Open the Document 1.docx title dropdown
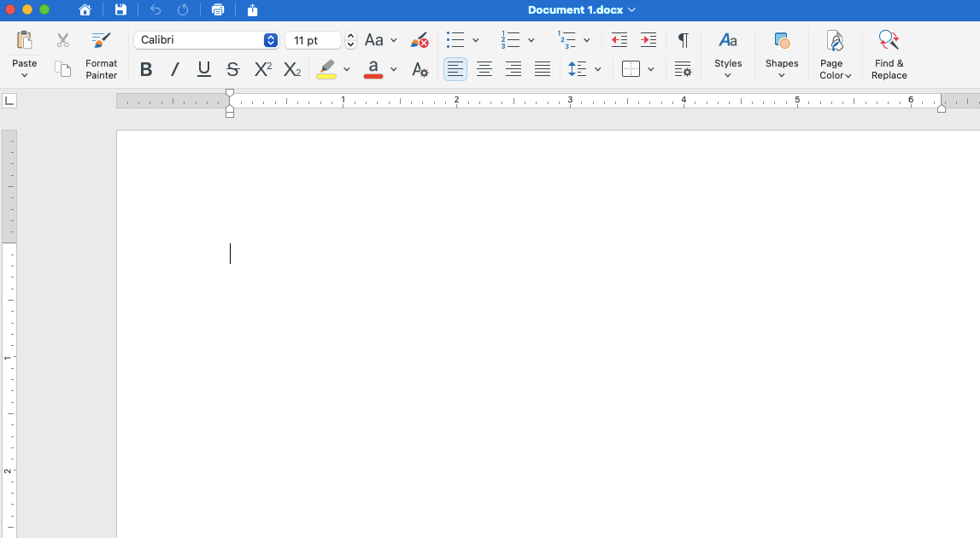 pos(581,10)
